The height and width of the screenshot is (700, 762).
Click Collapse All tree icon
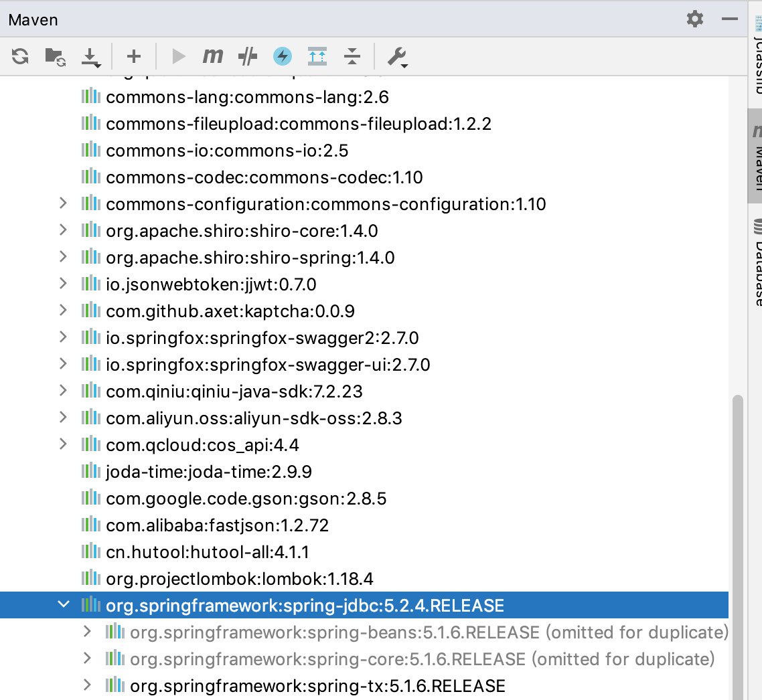(352, 56)
